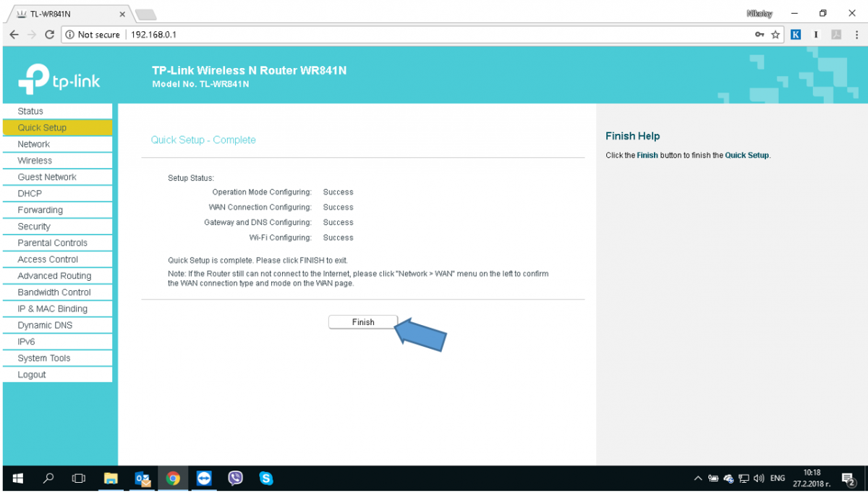Switch the ENG input language
This screenshot has width=868, height=493.
coord(778,479)
